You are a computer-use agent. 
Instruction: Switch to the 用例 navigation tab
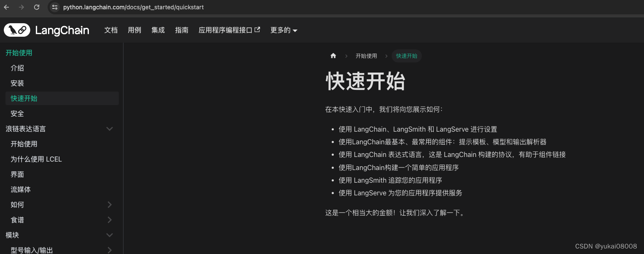(134, 30)
